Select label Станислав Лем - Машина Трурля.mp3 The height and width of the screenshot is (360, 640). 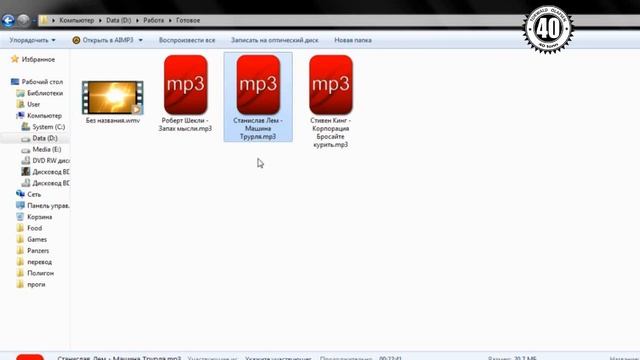point(258,129)
